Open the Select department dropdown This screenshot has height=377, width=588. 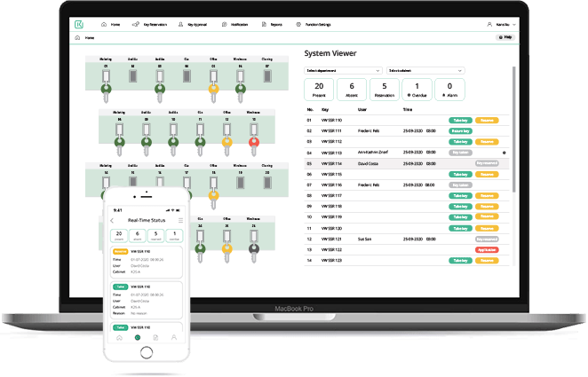coord(343,70)
